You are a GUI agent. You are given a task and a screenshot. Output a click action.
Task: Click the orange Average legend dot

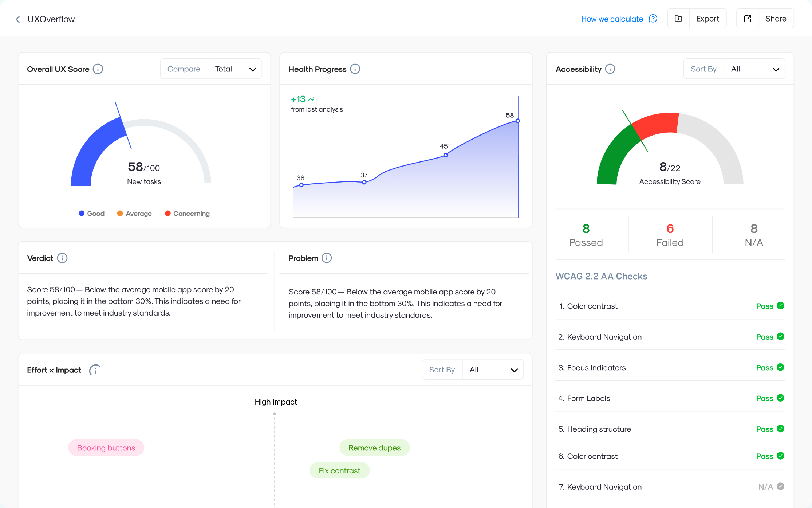pos(120,213)
